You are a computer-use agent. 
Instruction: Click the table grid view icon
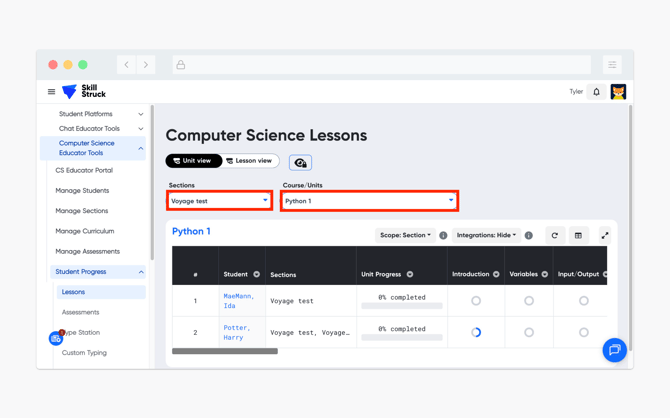578,235
